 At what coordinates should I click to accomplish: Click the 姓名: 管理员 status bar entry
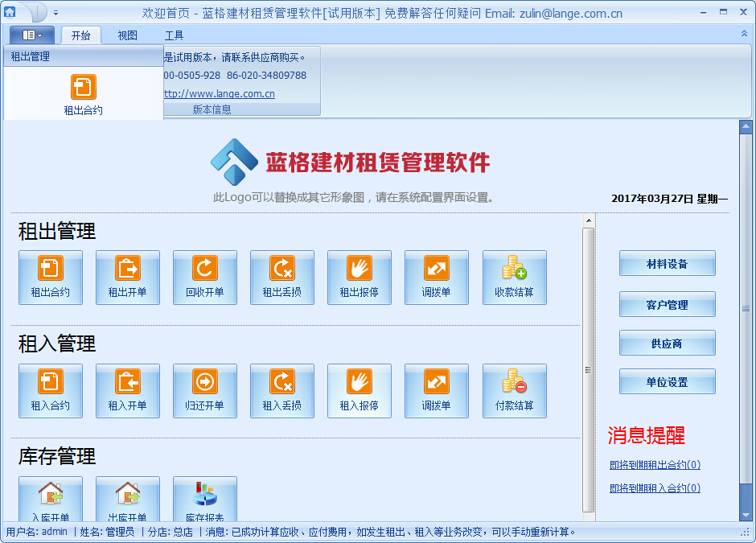pyautogui.click(x=107, y=532)
